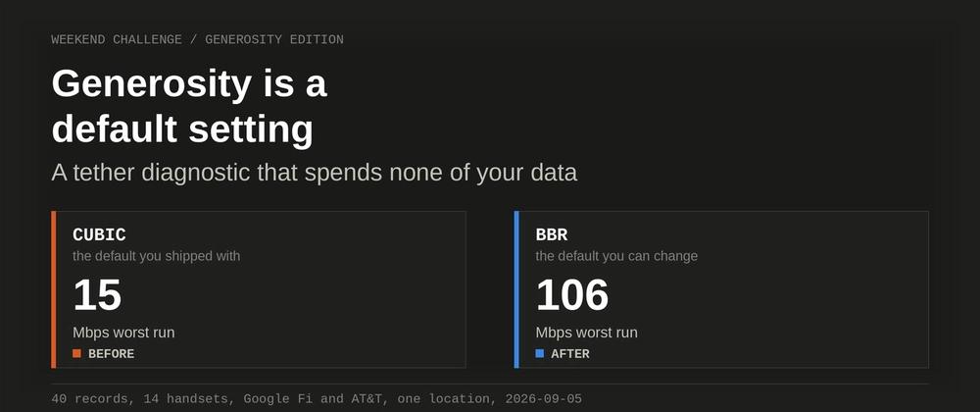Select the CUBIC card title
980x412 pixels.
click(x=99, y=234)
